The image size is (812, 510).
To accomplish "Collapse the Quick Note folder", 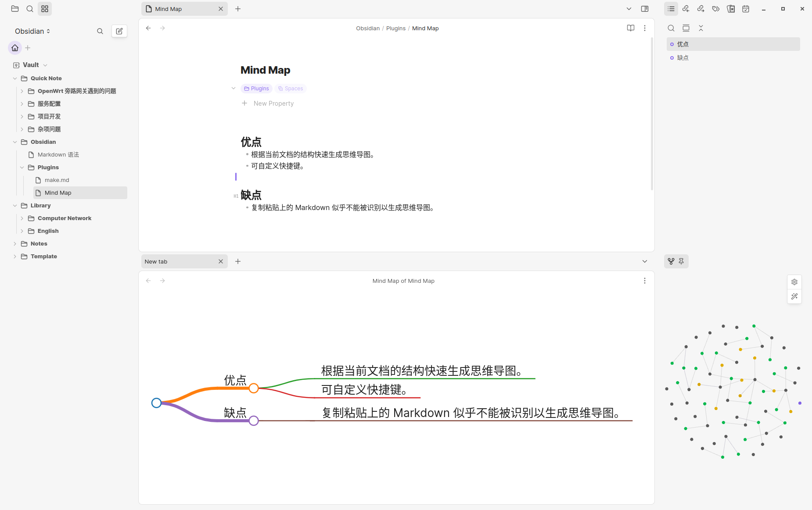I will (15, 78).
